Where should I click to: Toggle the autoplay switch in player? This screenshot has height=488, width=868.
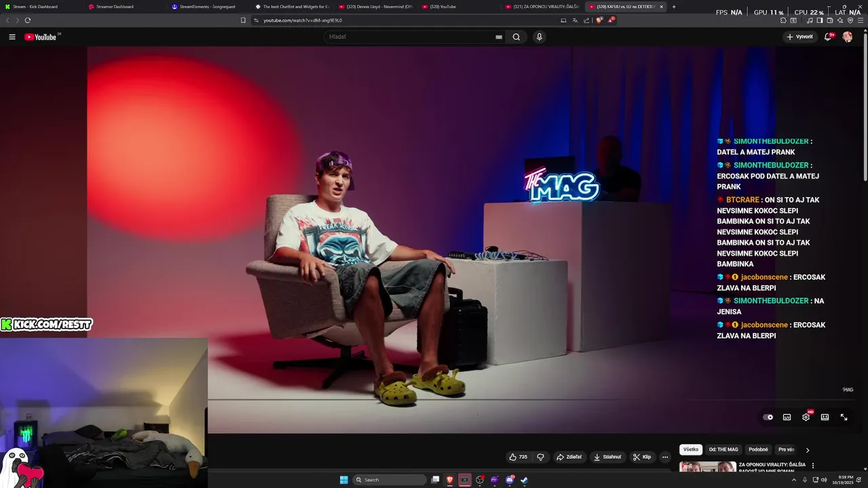[768, 418]
